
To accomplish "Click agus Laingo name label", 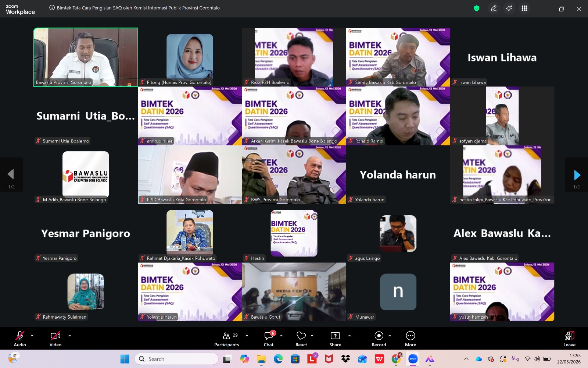I will 367,258.
